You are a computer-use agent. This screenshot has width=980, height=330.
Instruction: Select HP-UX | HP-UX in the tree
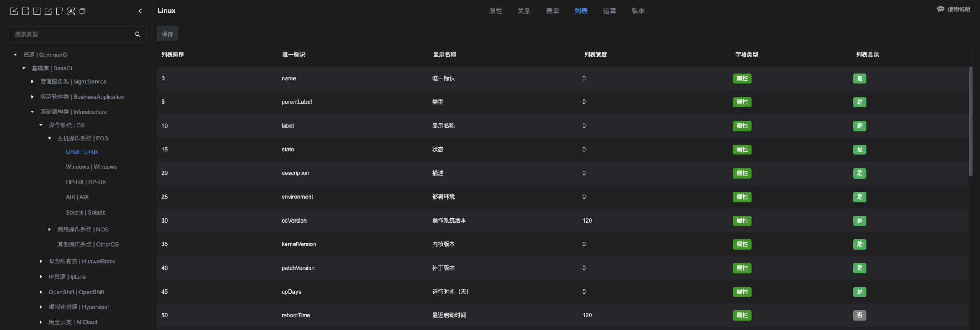pos(86,182)
